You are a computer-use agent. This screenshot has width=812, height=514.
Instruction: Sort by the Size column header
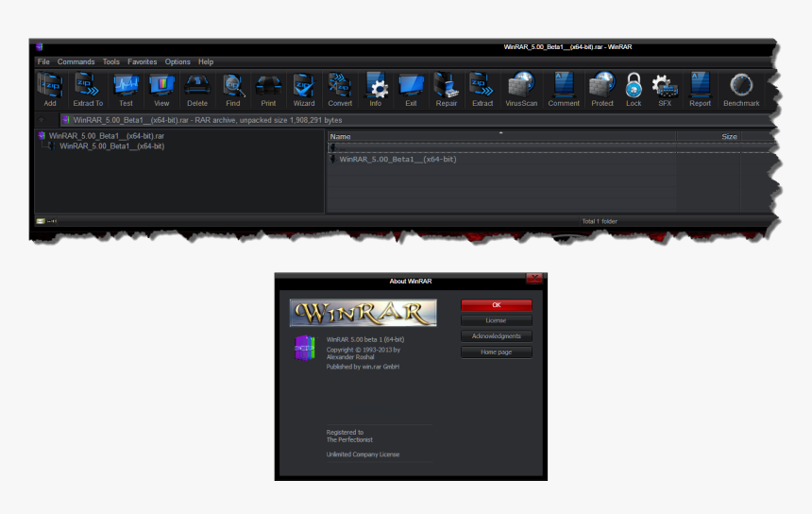pos(708,136)
